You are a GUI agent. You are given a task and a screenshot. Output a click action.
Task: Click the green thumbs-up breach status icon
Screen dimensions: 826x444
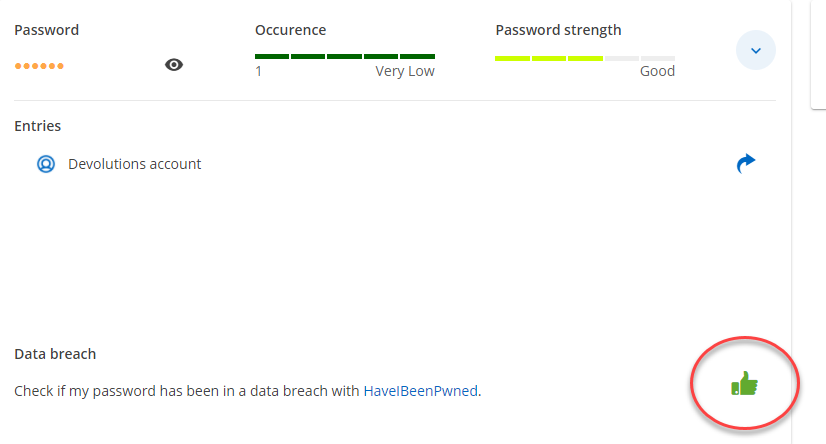pyautogui.click(x=745, y=383)
